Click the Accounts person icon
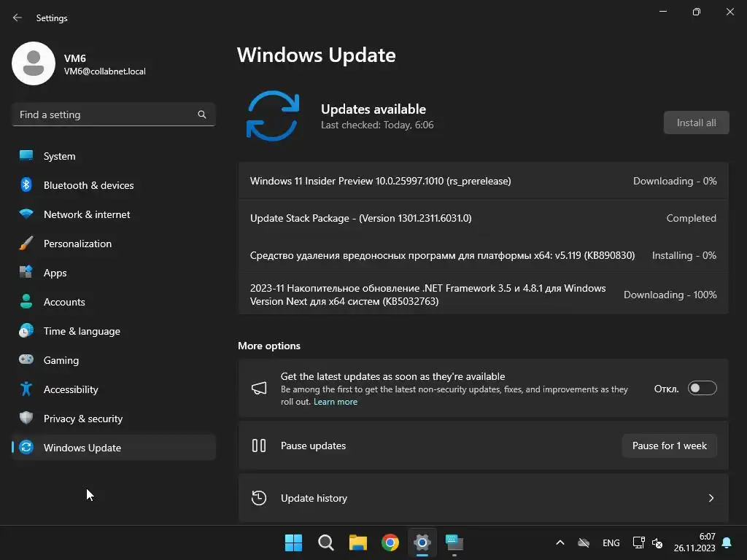Screen dimensions: 747x560 [x=26, y=301]
